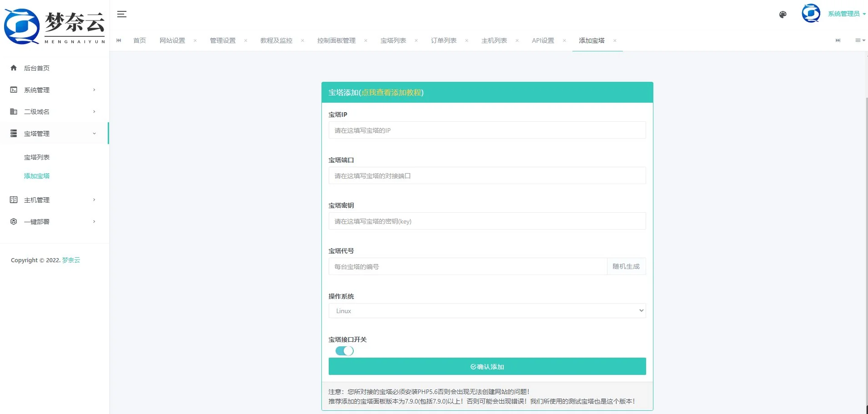Click the 宝塔管理 server icon

point(13,133)
